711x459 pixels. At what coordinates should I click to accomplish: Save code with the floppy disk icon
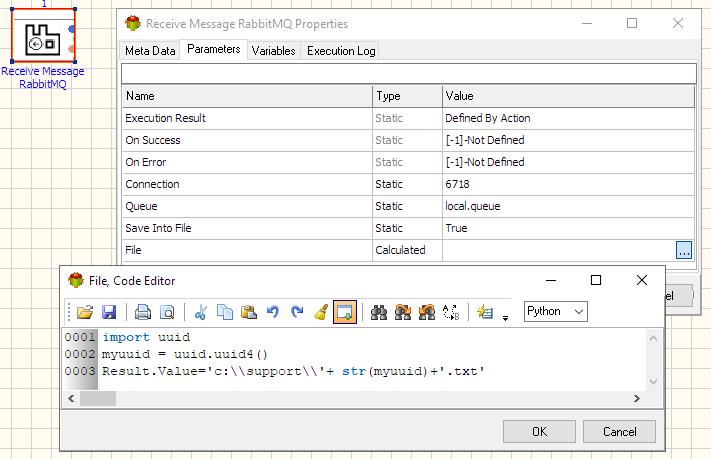coord(109,312)
